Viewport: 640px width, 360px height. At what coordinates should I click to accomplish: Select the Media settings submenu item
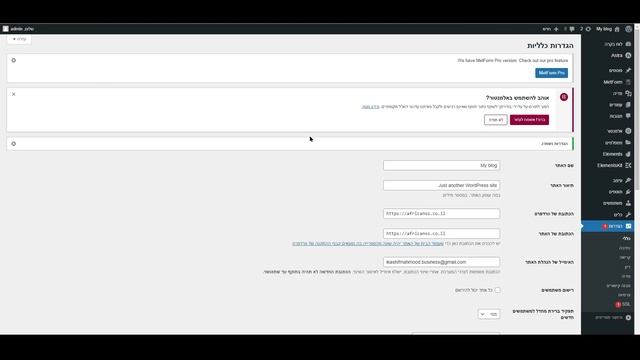[626, 276]
